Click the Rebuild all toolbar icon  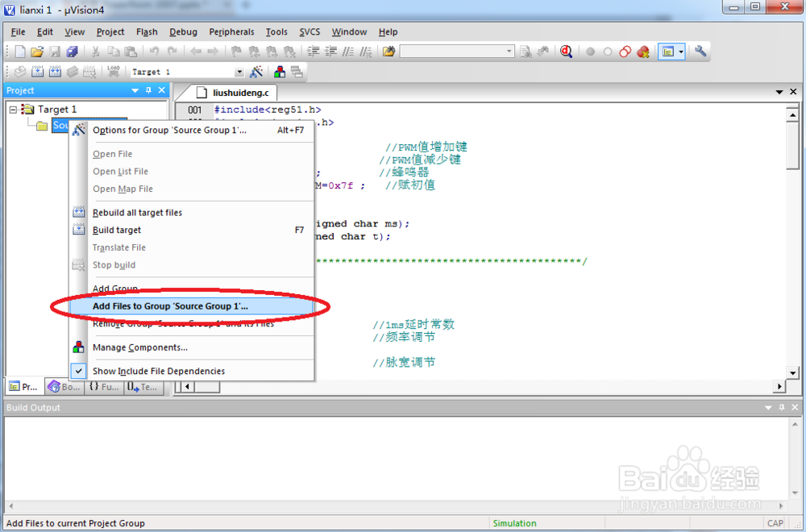pyautogui.click(x=55, y=72)
